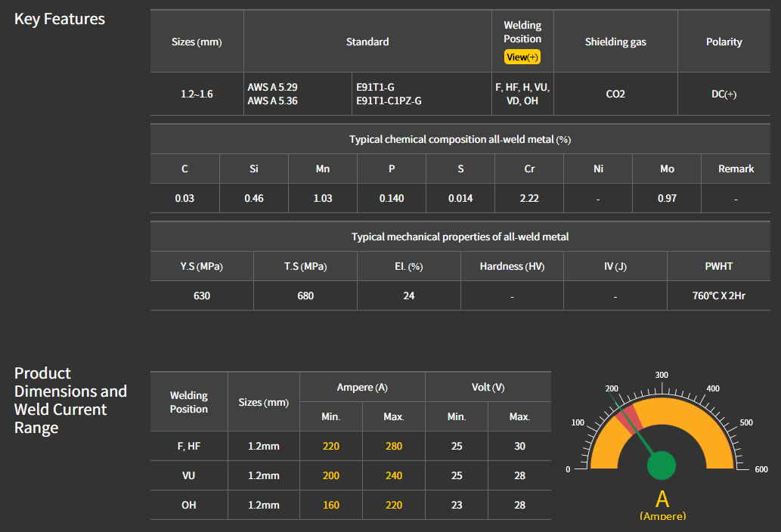Click the 240 max ampere value for VU

[x=393, y=475]
